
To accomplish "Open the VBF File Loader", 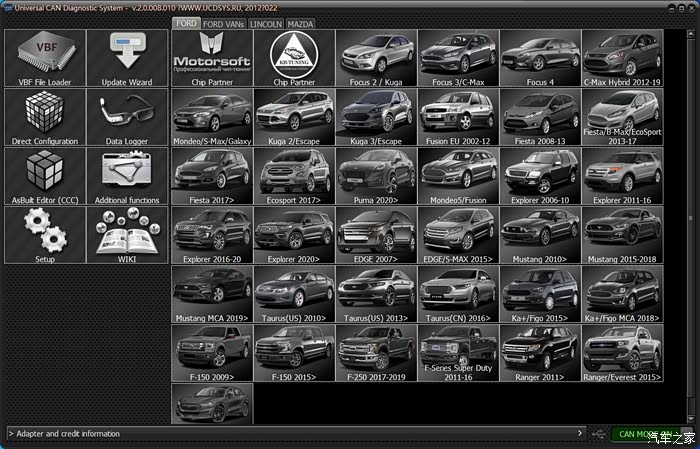I will tap(45, 58).
